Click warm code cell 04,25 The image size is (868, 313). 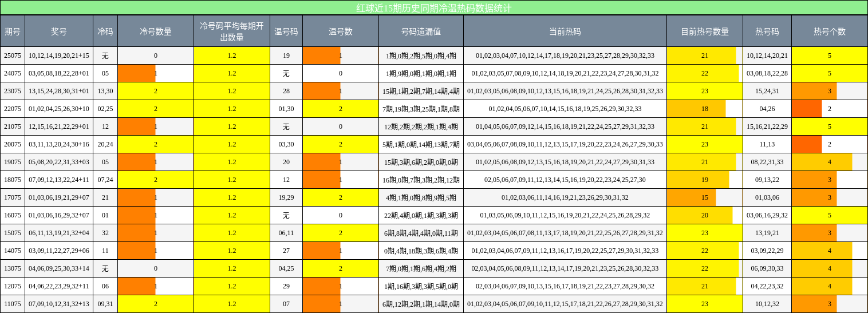(286, 268)
